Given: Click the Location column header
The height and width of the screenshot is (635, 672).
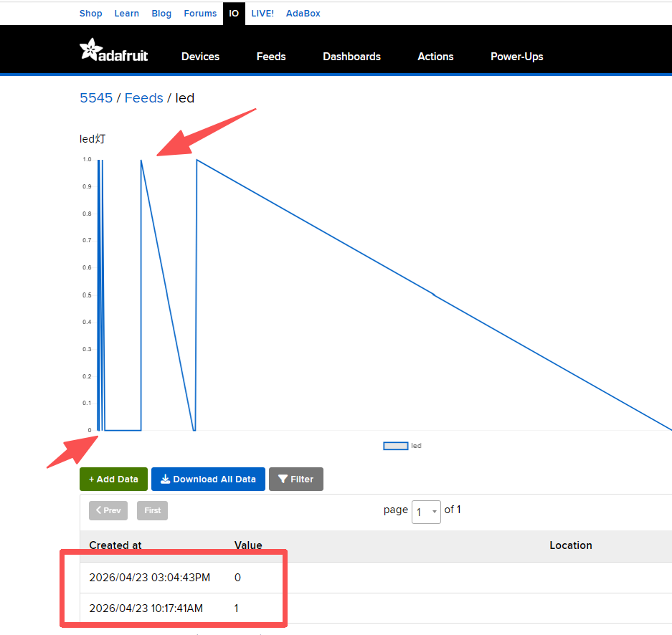Looking at the screenshot, I should (571, 545).
